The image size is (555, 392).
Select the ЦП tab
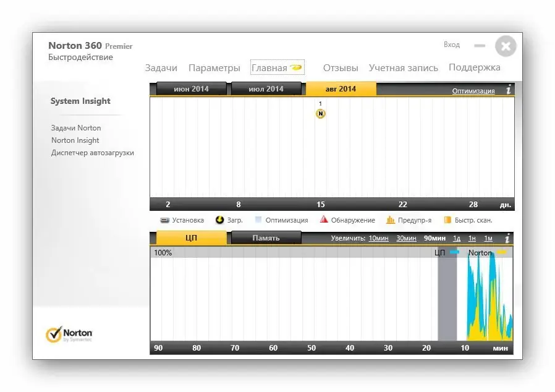click(x=191, y=237)
